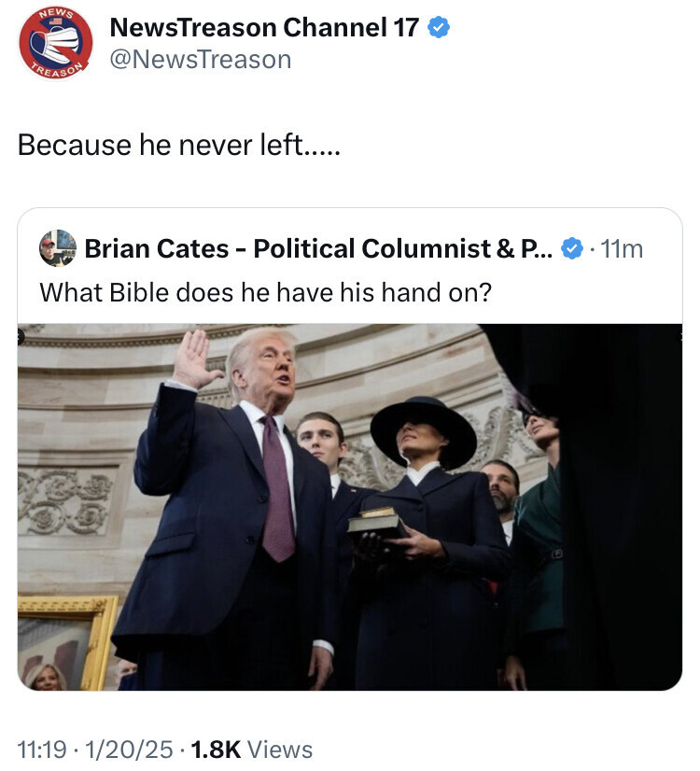Click the 11m timestamp on quoted post
The height and width of the screenshot is (771, 700).
623,249
